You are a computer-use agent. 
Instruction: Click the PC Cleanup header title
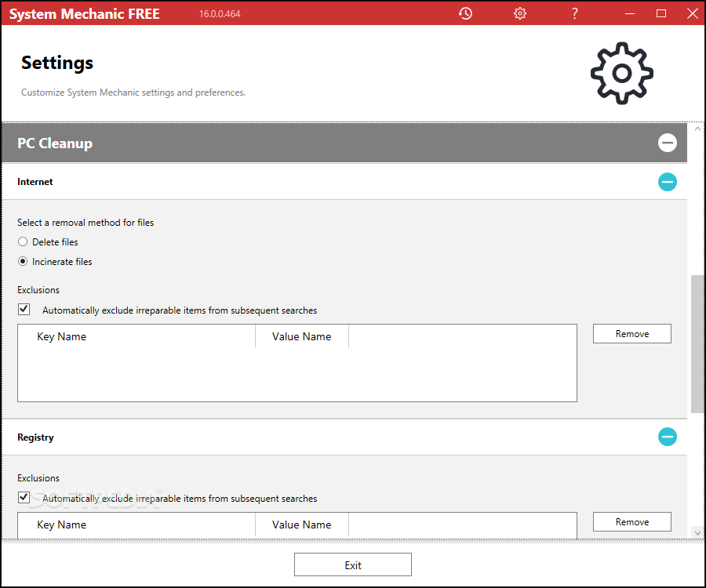[55, 143]
